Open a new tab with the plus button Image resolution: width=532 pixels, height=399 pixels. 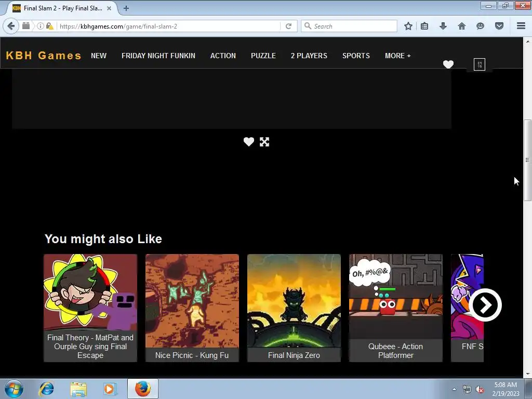click(x=126, y=8)
